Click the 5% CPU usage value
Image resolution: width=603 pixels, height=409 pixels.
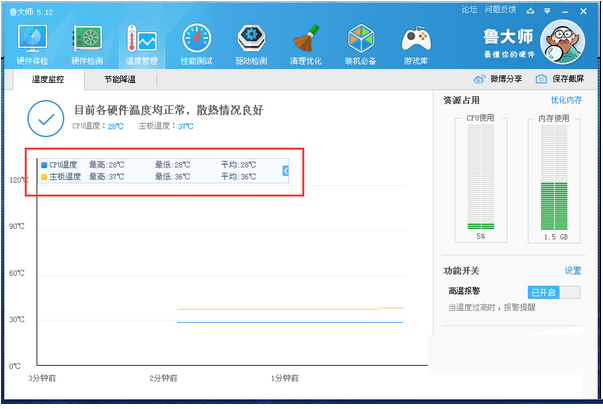(x=481, y=236)
